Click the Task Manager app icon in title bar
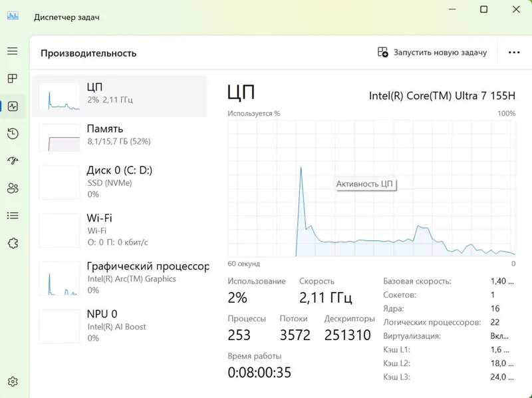 point(13,16)
